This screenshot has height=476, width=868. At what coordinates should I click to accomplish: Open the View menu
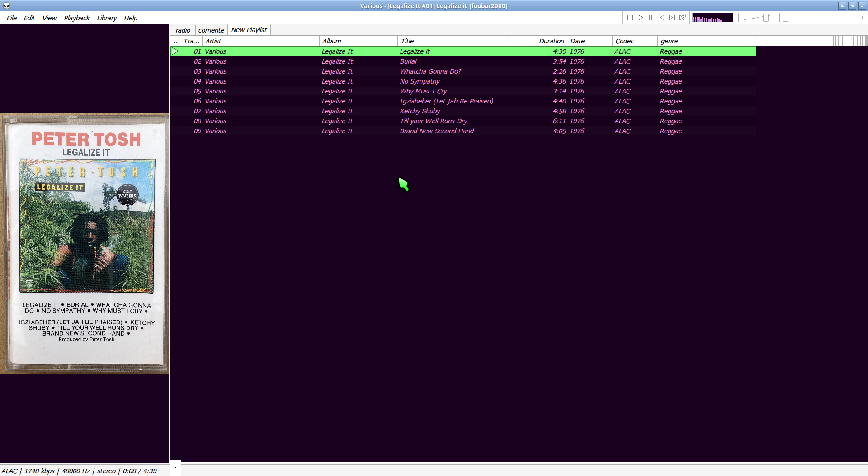(49, 18)
